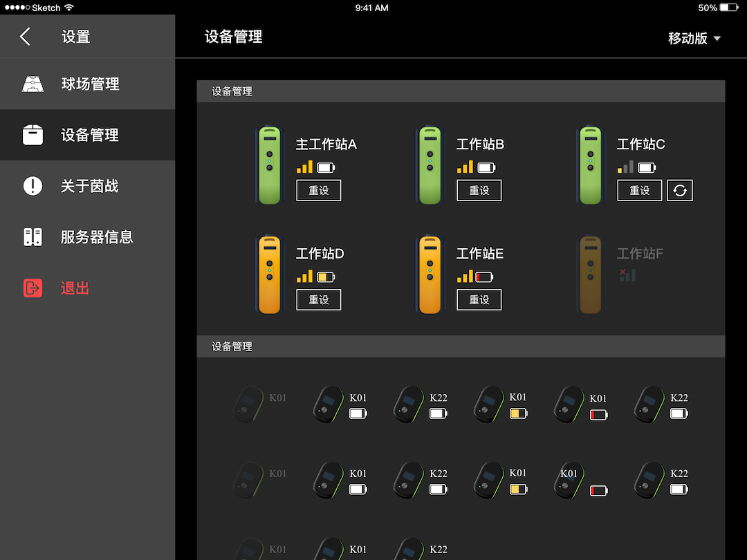The height and width of the screenshot is (560, 747).
Task: Click the iOS battery indicator in status bar
Action: click(729, 8)
